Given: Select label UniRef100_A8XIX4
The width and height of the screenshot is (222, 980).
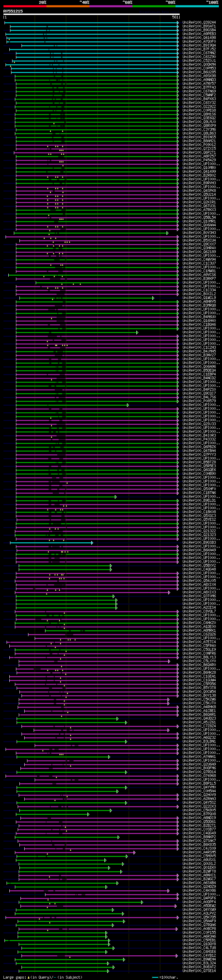Looking at the screenshot, I should (x=199, y=584).
